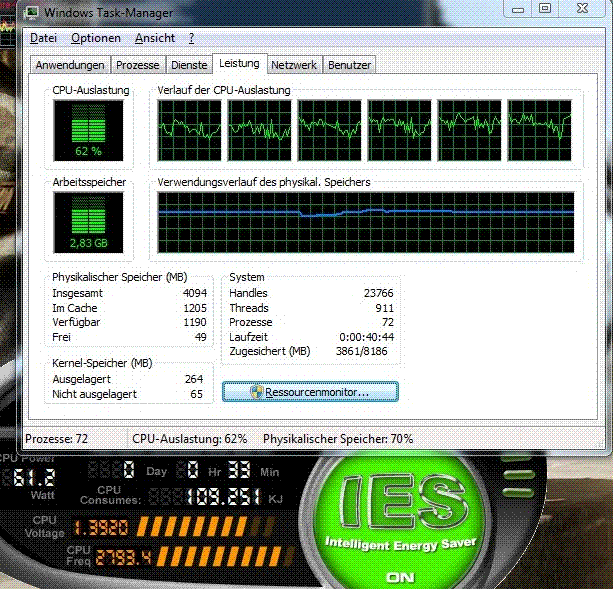Image resolution: width=613 pixels, height=589 pixels.
Task: Click the sixth CPU core history graph
Action: pyautogui.click(x=540, y=130)
